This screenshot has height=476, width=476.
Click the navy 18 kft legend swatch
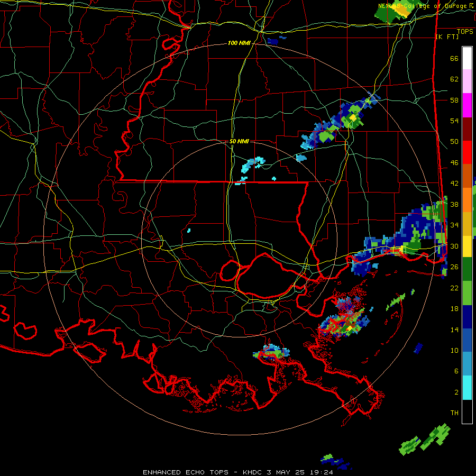pos(467,317)
